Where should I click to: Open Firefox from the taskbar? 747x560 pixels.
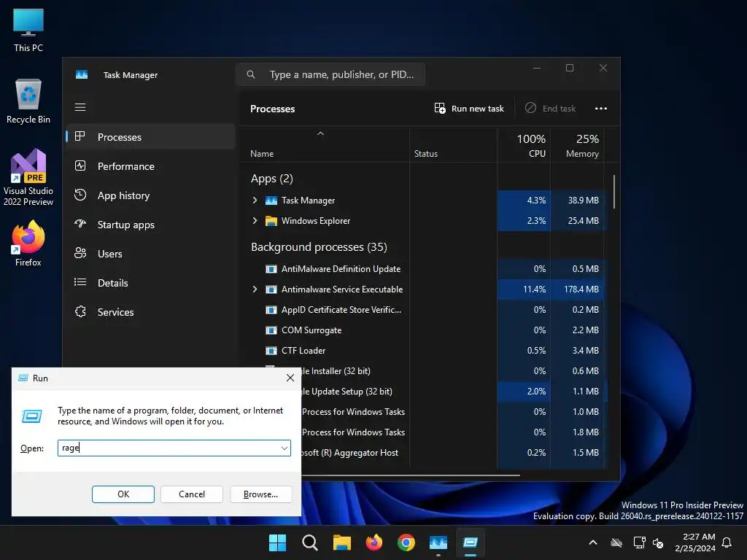(x=374, y=542)
